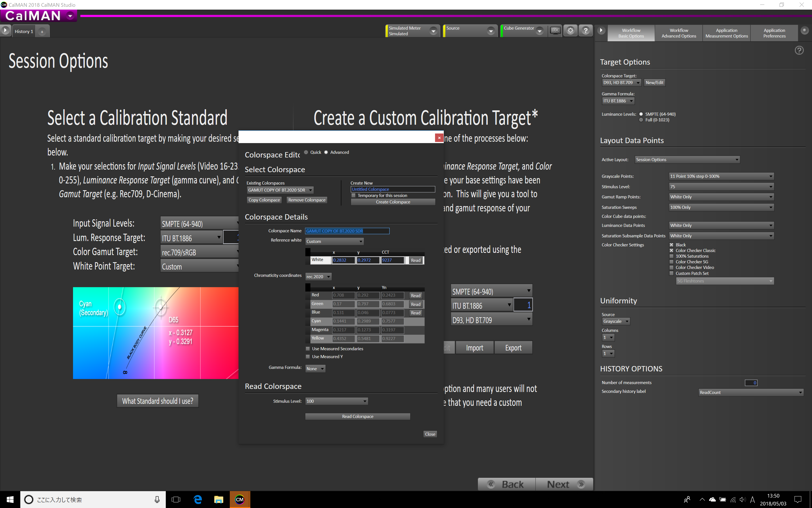Click the record dot icon at top right
Viewport: 812px width, 508px height.
[805, 30]
